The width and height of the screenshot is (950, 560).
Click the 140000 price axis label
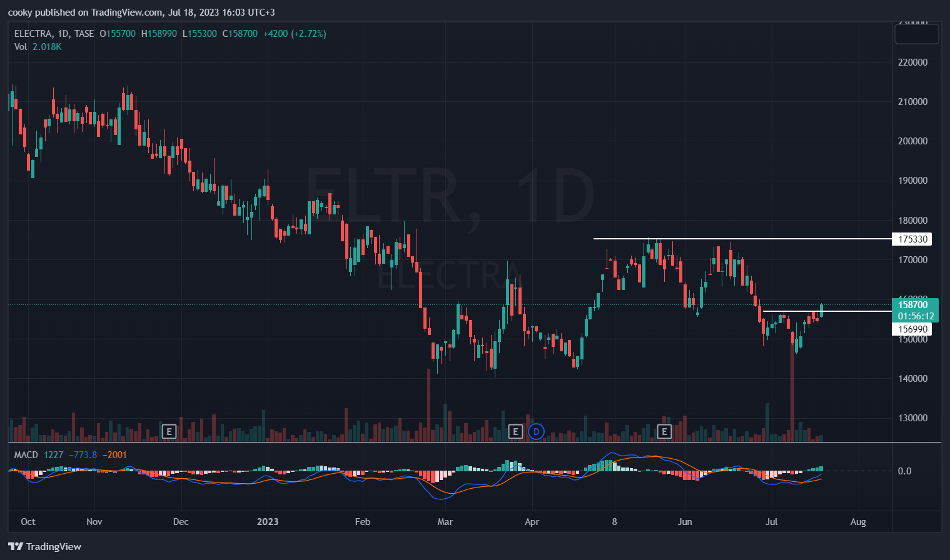912,379
